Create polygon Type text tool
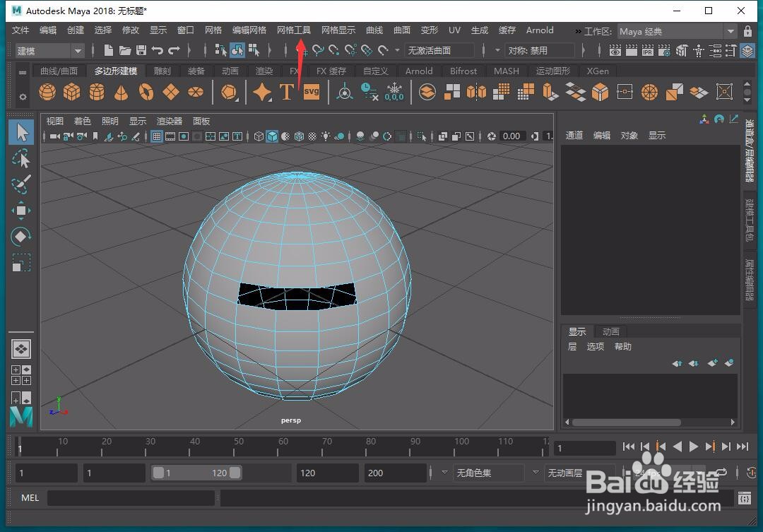The image size is (763, 532). coord(287,92)
